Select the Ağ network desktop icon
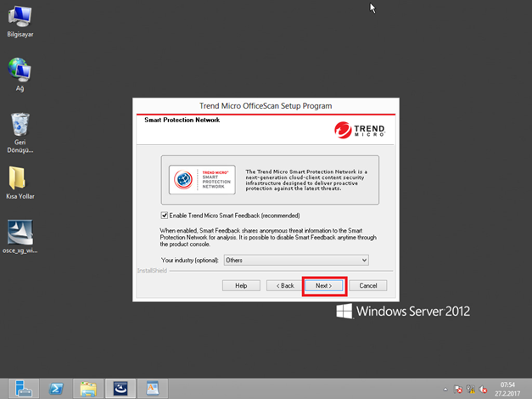This screenshot has height=399, width=532. tap(20, 75)
